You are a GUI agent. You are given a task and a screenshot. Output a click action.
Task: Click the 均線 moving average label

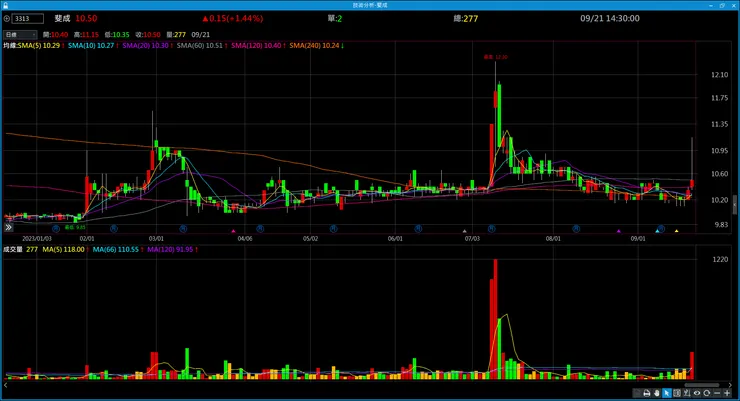tap(10, 46)
